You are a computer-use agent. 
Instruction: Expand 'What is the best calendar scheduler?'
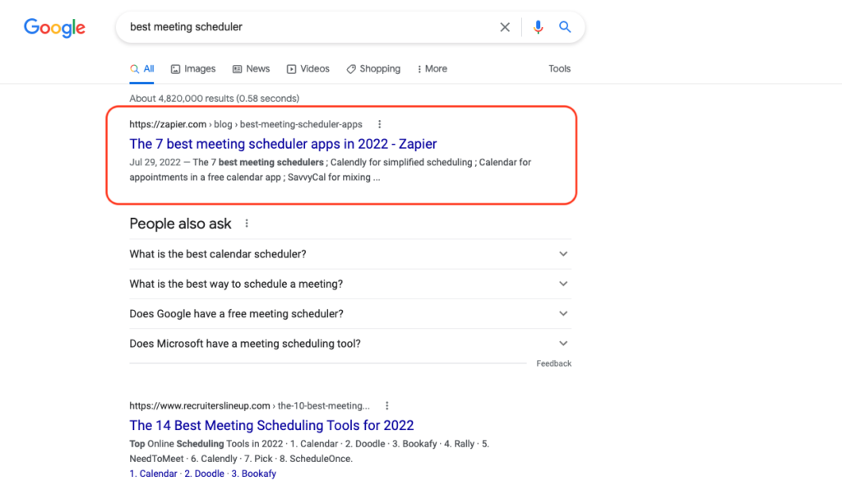pyautogui.click(x=350, y=254)
